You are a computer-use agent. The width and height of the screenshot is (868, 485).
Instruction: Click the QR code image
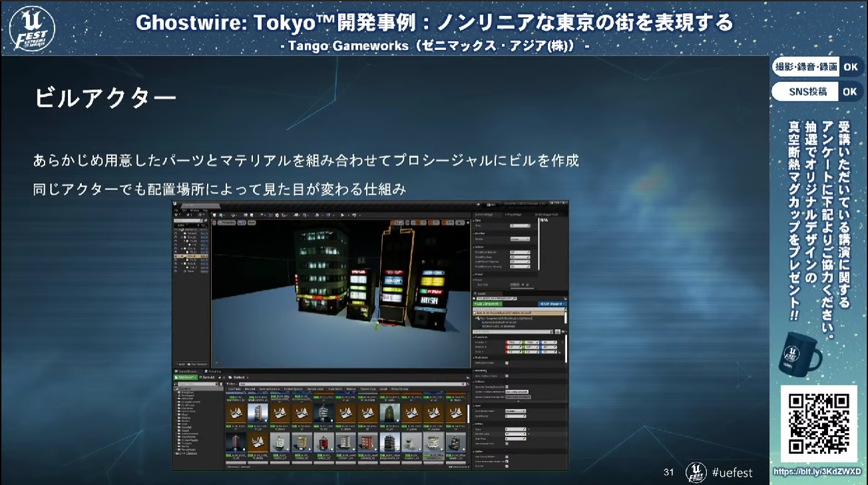pyautogui.click(x=818, y=424)
